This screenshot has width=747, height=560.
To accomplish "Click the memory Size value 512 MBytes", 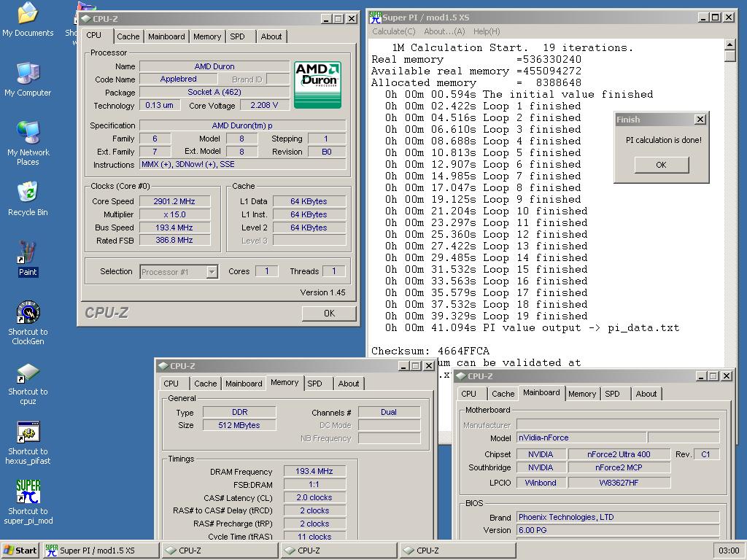I will 239,425.
